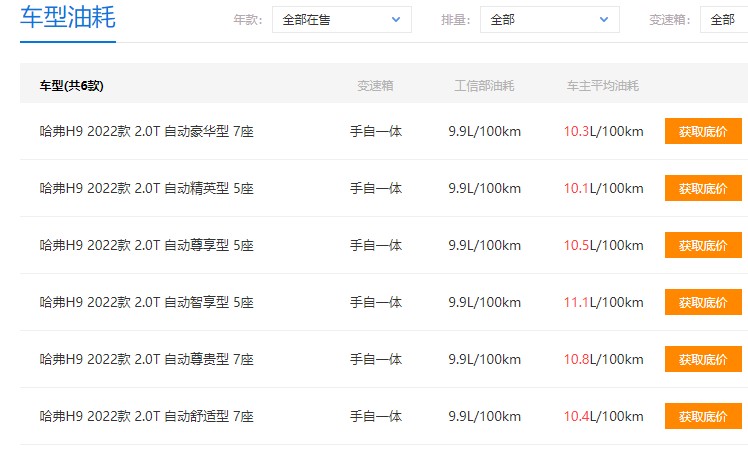The image size is (748, 449).
Task: Open 哈弗H9 2022款 2.0T 自动舒适型 7座
Action: 146,416
